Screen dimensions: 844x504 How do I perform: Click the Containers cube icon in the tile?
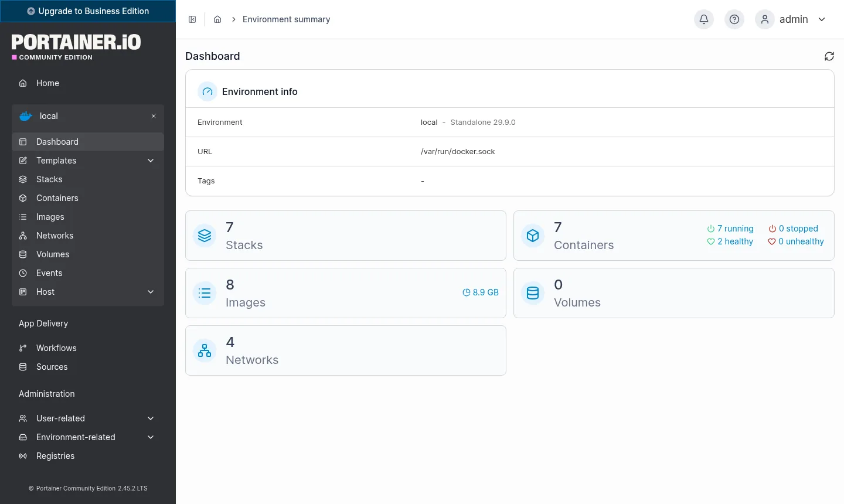tap(533, 236)
